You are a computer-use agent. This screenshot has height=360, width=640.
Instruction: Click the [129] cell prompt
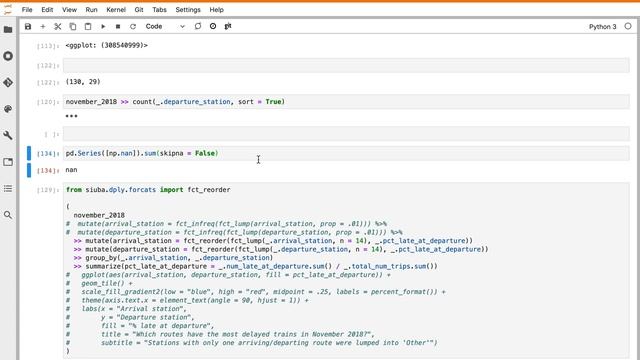(48, 190)
